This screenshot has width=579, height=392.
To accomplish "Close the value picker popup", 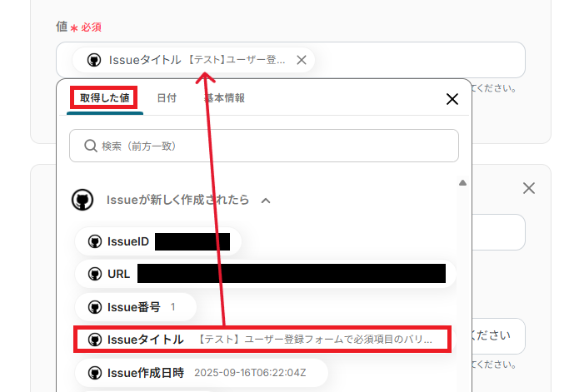I will click(452, 99).
